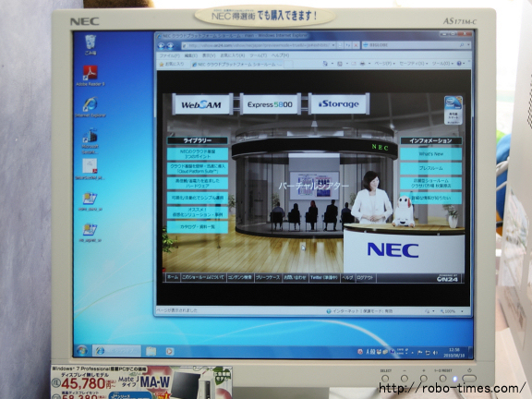The image size is (532, 399).
Task: Click the Windows Start orb
Action: pos(82,351)
